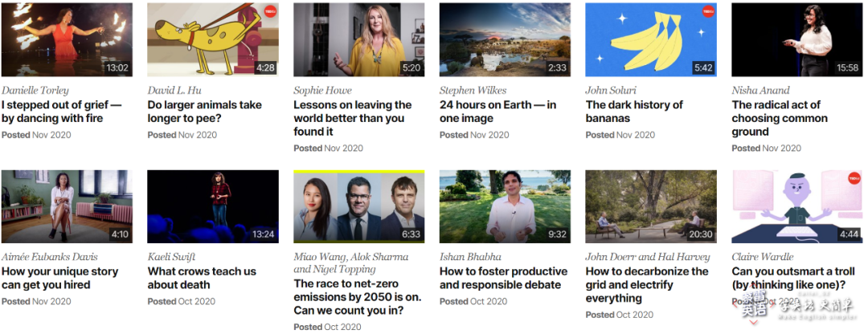
Task: Click the 20:30 duration badge on the decarbonize video
Action: point(701,234)
